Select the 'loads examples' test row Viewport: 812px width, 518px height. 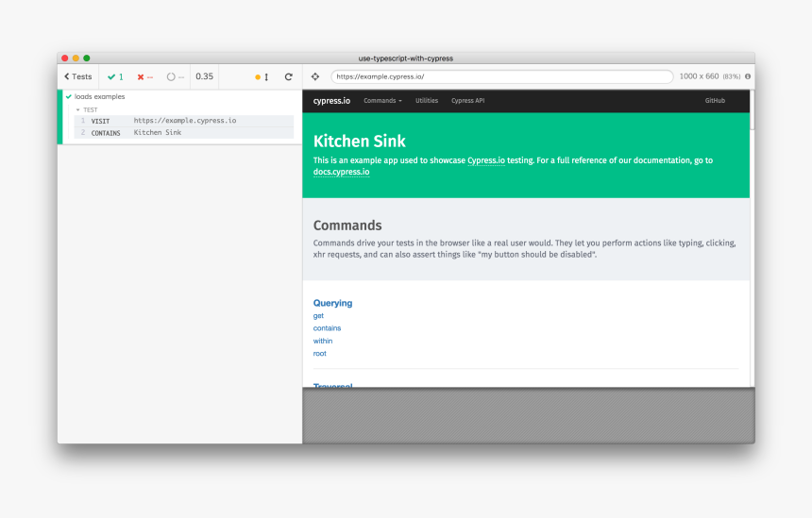click(99, 97)
